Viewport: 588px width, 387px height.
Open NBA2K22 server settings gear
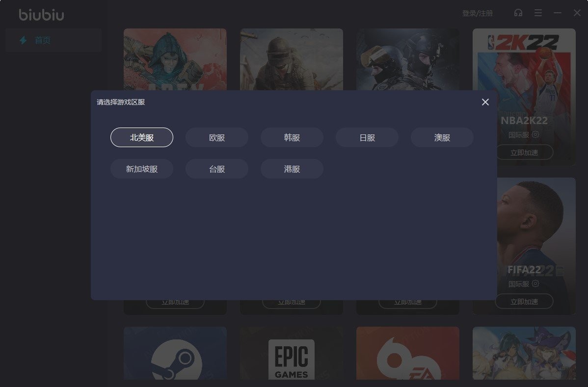click(x=535, y=134)
